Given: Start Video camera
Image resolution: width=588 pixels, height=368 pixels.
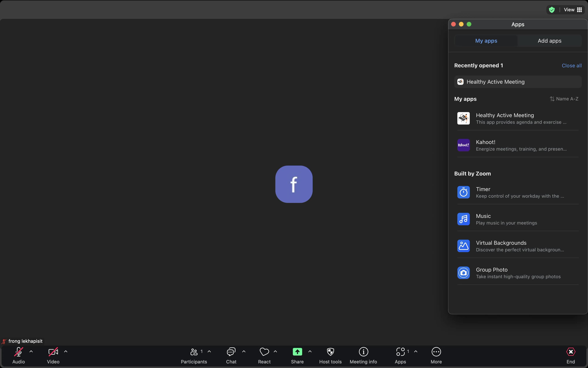Looking at the screenshot, I should [53, 352].
